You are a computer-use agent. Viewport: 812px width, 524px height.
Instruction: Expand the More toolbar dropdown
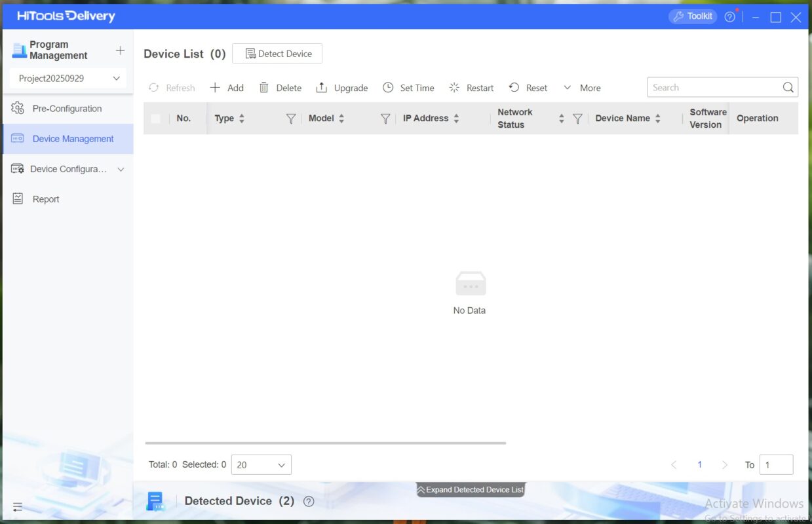coord(581,88)
